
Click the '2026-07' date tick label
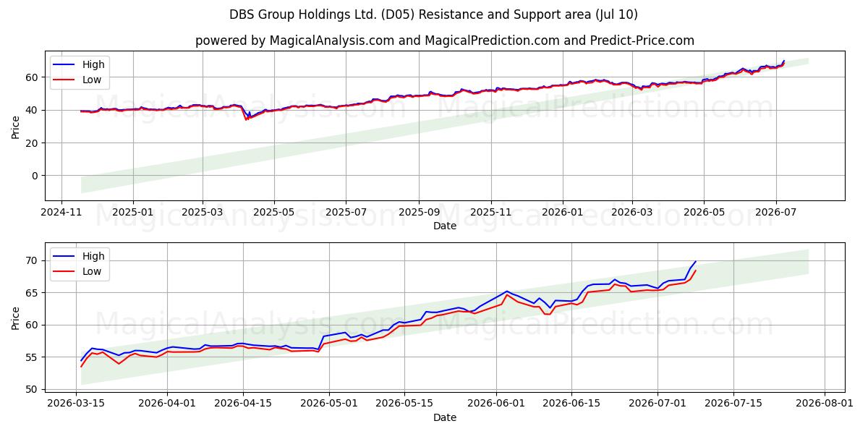click(x=776, y=213)
